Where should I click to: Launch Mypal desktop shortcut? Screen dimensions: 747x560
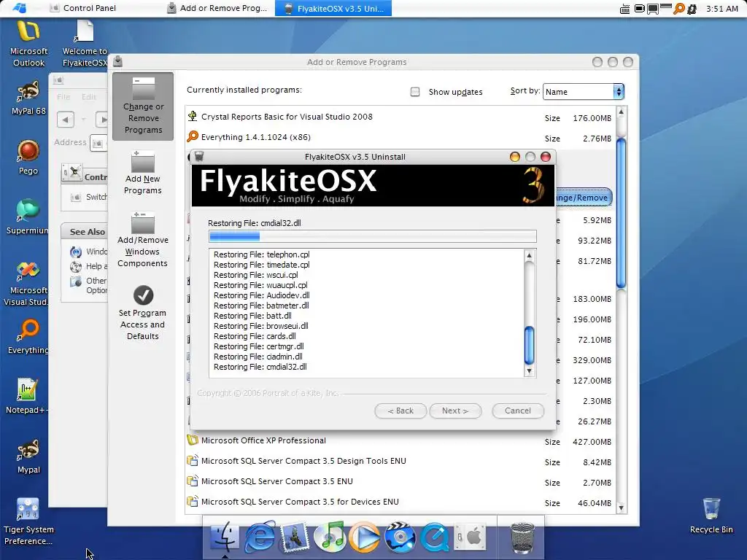(28, 456)
